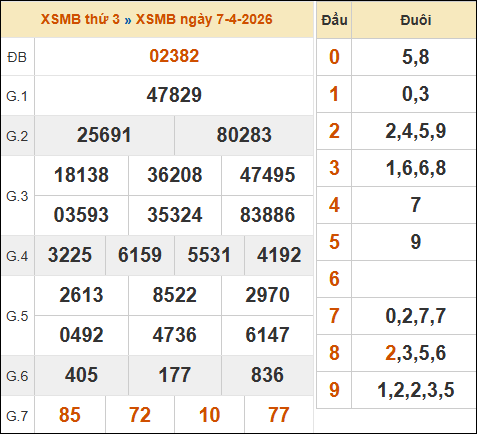This screenshot has width=477, height=434.
Task: Select G.7 number 77
Action: (279, 415)
